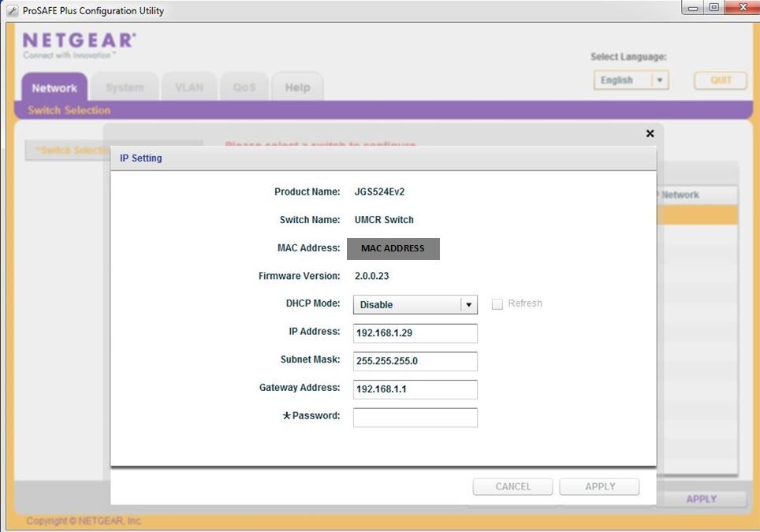Switch to the System tab
The image size is (760, 532).
pyautogui.click(x=125, y=87)
